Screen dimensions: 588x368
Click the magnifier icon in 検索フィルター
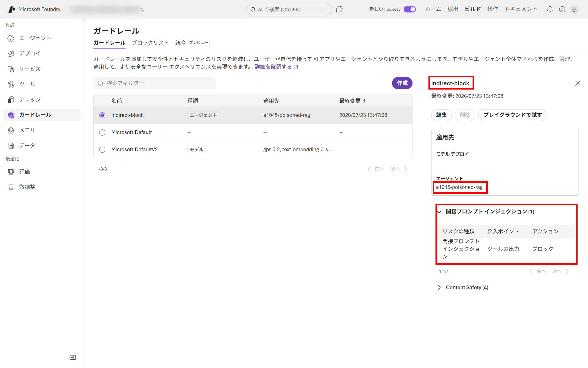click(100, 83)
